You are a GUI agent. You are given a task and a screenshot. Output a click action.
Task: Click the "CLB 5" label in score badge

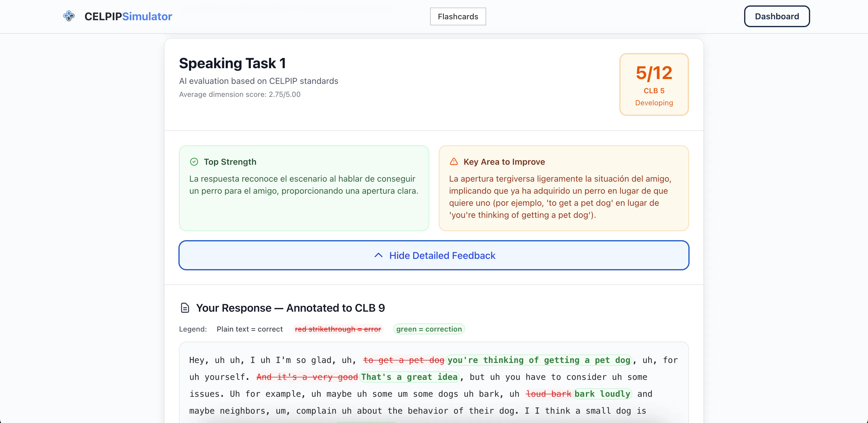coord(654,91)
